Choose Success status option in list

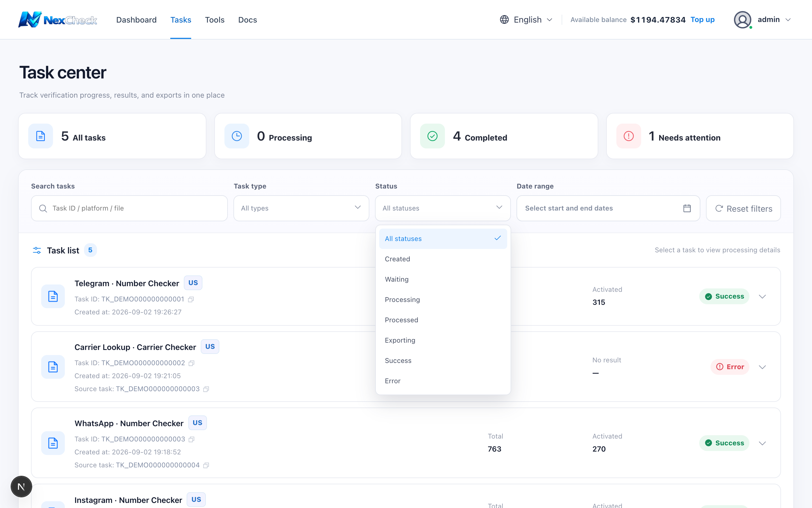tap(443, 360)
